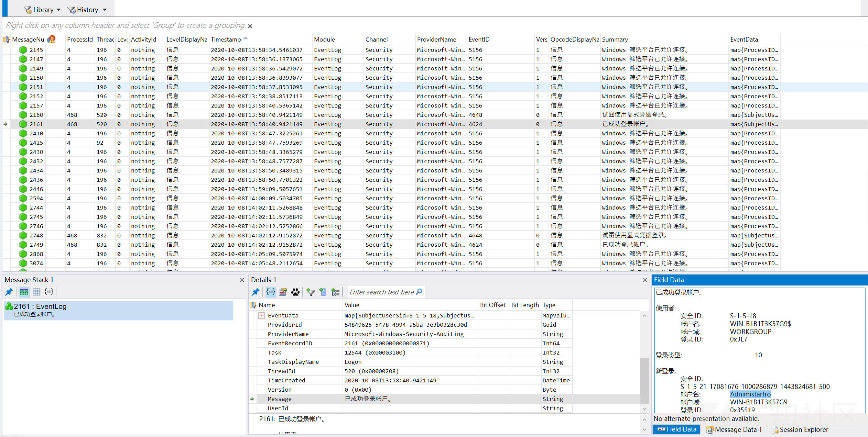
Task: Select the TimeCreated field row
Action: 411,380
